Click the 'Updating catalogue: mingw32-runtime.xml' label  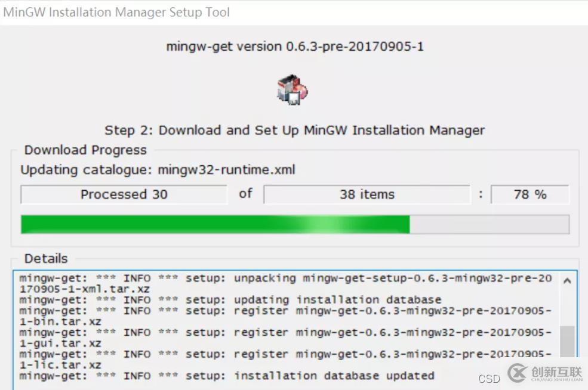158,170
